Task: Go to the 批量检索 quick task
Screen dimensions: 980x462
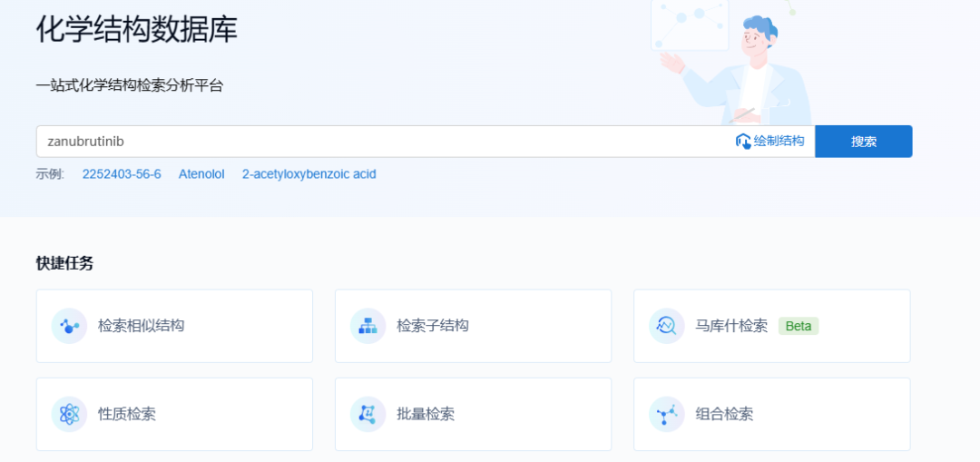Action: pos(473,414)
